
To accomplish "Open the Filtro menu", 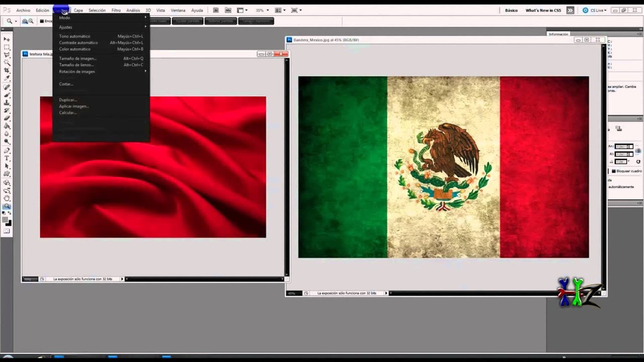I will (x=116, y=10).
